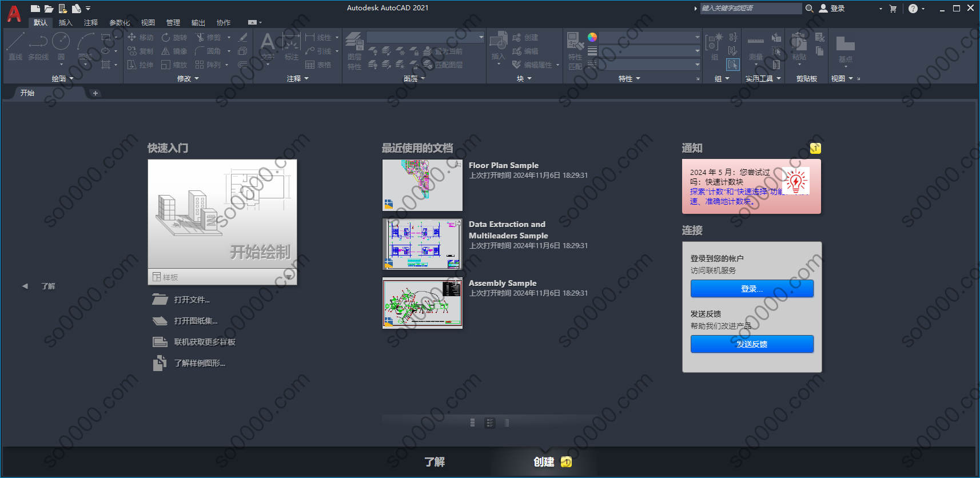Image resolution: width=980 pixels, height=478 pixels.
Task: Click the 开始绘制 start drawing tile
Action: click(x=222, y=214)
